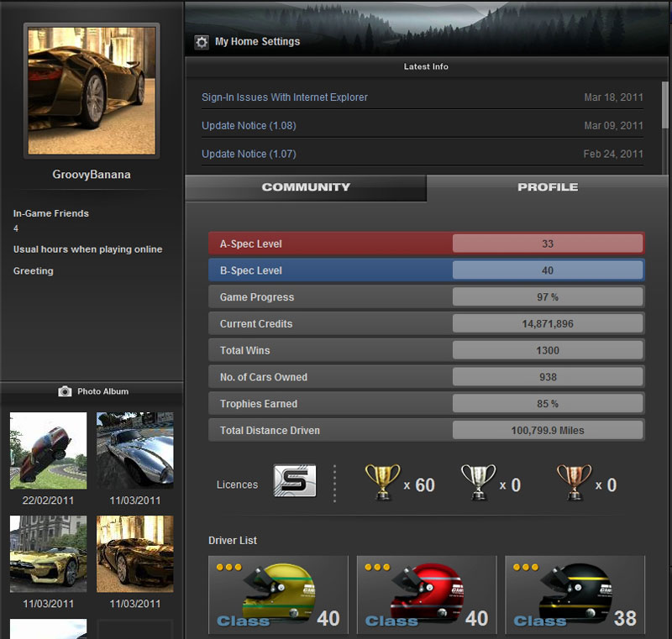Open the Update Notice (1.08) link
Screen dimensions: 672x639
(249, 125)
